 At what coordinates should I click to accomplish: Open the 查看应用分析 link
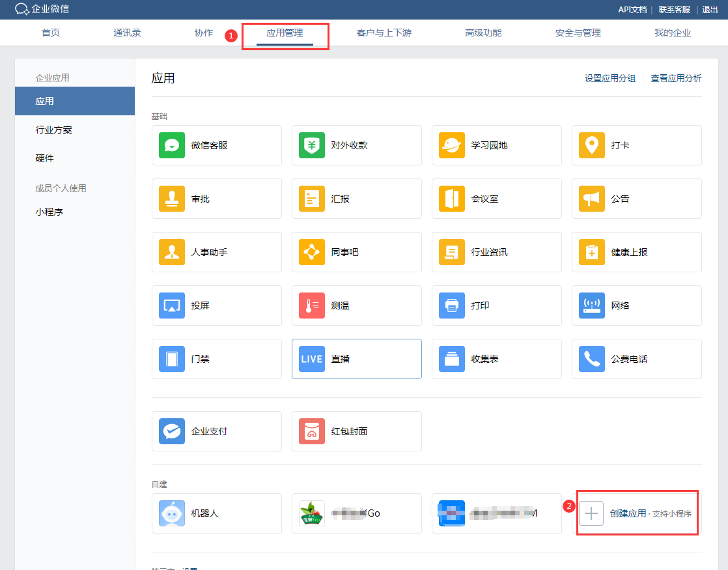pos(676,78)
